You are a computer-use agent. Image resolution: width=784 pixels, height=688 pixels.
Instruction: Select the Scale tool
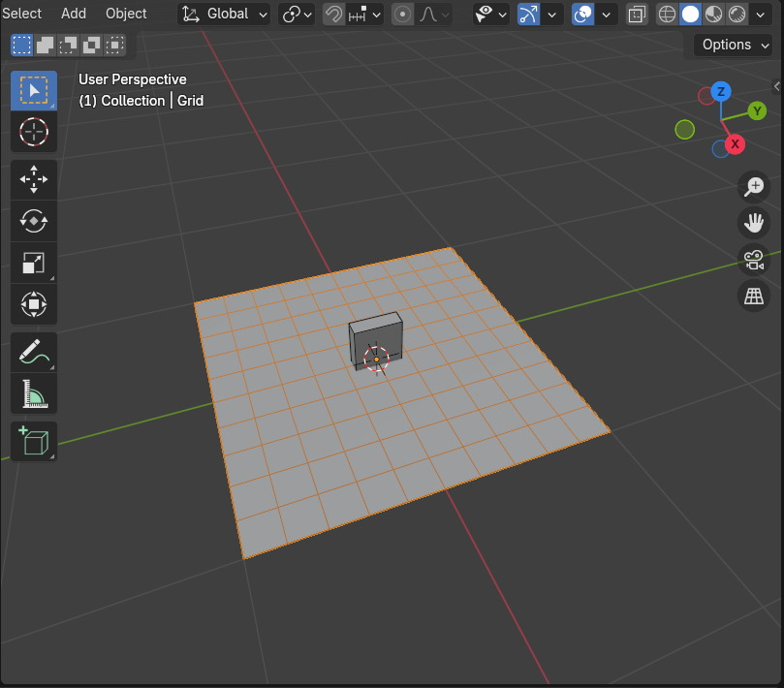click(x=34, y=263)
